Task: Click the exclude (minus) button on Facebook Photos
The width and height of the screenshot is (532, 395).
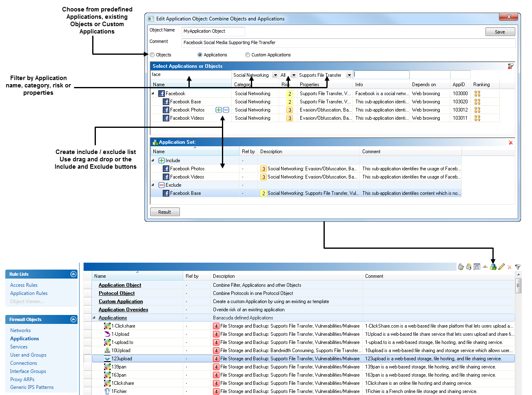Action: point(226,110)
